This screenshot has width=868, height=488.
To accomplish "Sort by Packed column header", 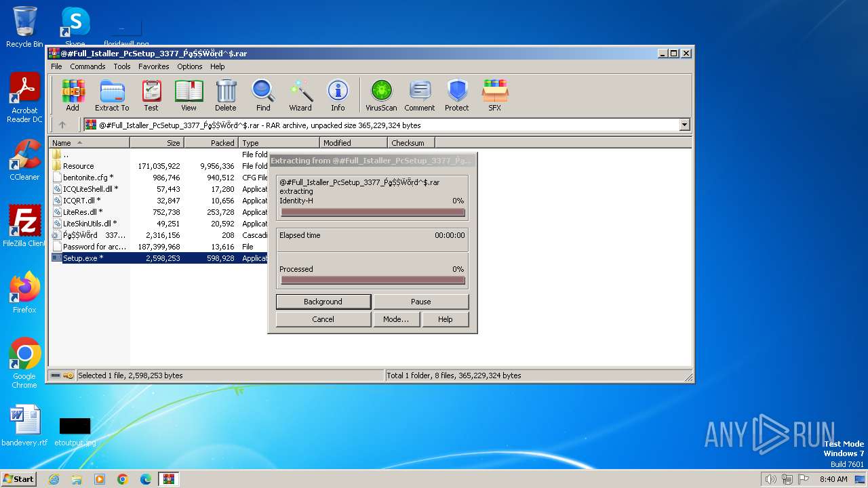I will pyautogui.click(x=212, y=143).
